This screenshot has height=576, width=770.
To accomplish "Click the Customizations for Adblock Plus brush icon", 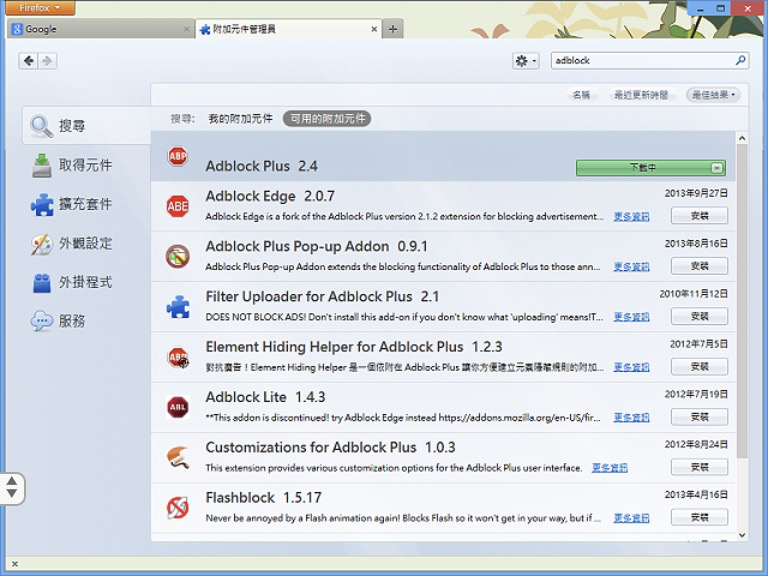I will coord(178,457).
